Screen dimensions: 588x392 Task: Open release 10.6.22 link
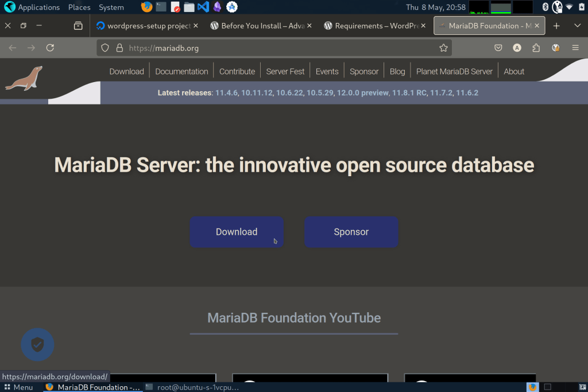click(x=289, y=92)
